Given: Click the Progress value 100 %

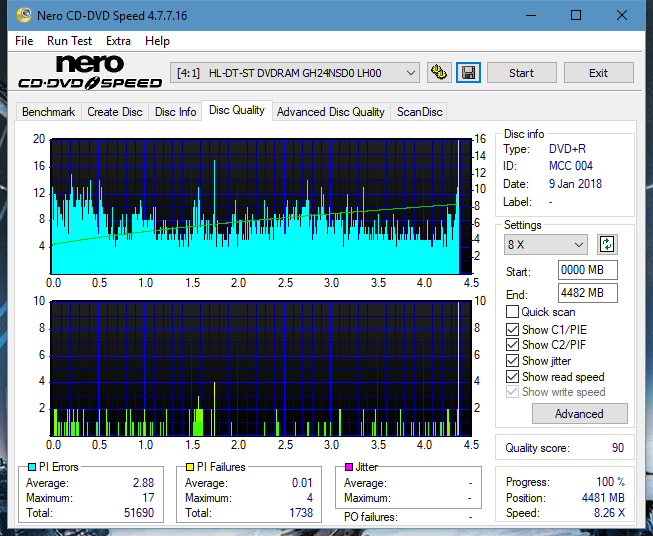Looking at the screenshot, I should point(611,482).
